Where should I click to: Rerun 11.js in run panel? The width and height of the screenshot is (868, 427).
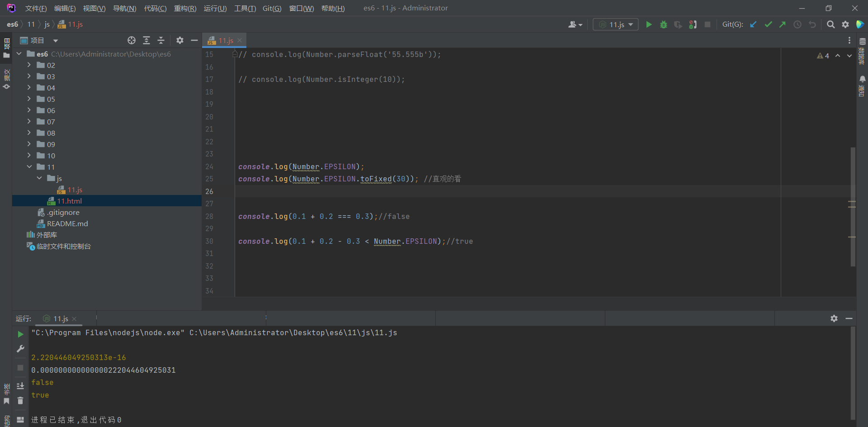pyautogui.click(x=20, y=334)
